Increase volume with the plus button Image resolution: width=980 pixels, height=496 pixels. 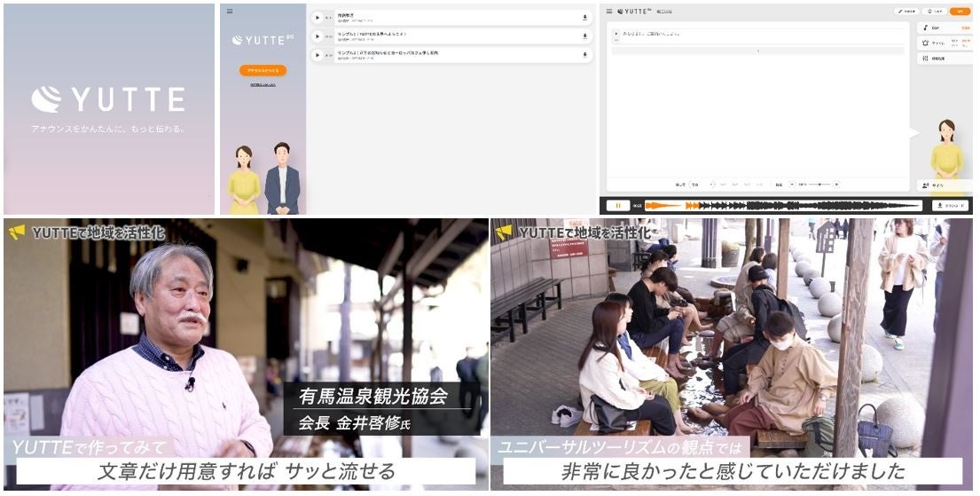(836, 185)
